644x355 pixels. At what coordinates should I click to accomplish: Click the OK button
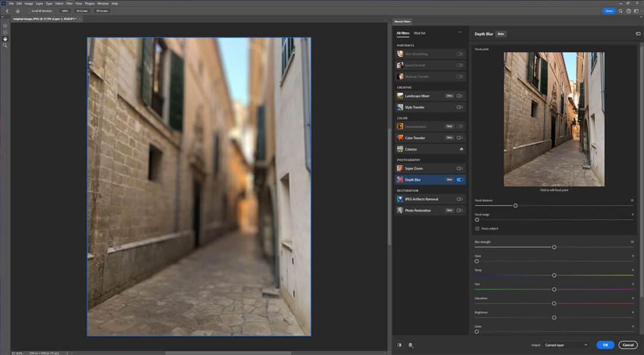605,345
